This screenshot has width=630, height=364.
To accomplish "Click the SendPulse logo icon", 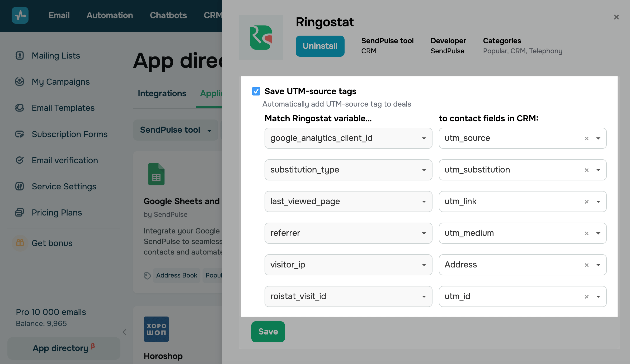I will tap(20, 15).
